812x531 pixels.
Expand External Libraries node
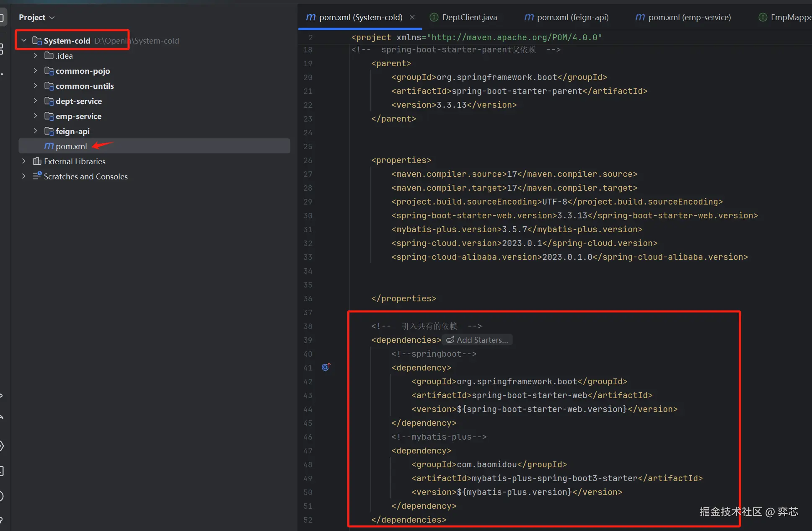tap(24, 161)
